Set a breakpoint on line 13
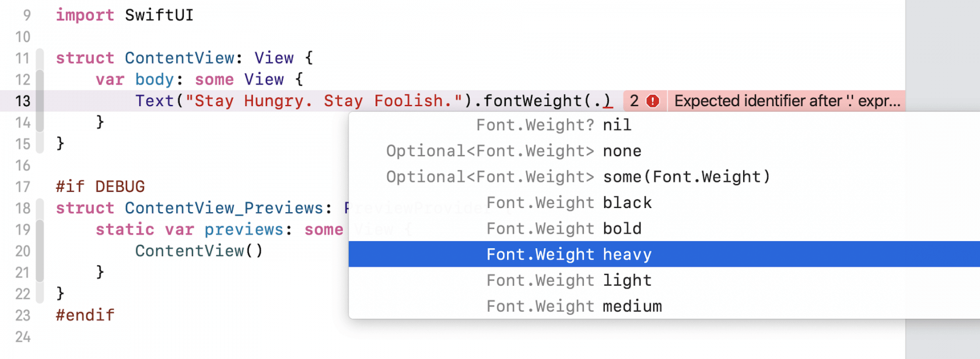980x359 pixels. [23, 101]
